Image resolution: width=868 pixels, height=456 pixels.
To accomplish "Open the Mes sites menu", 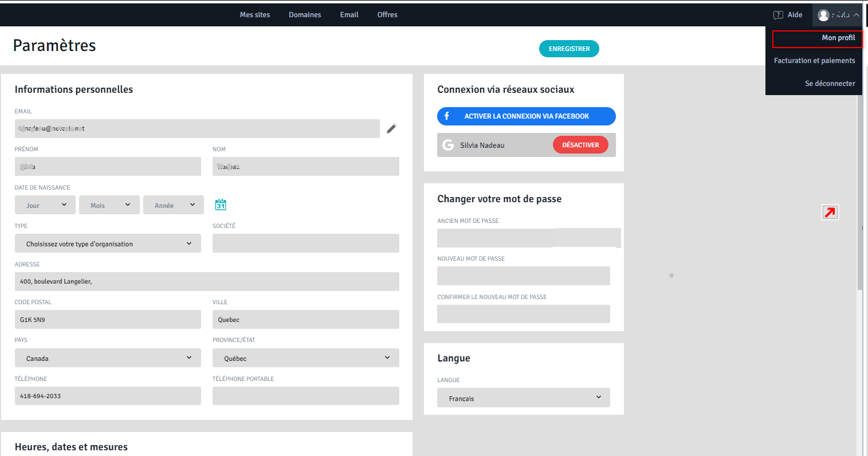I will (x=255, y=15).
